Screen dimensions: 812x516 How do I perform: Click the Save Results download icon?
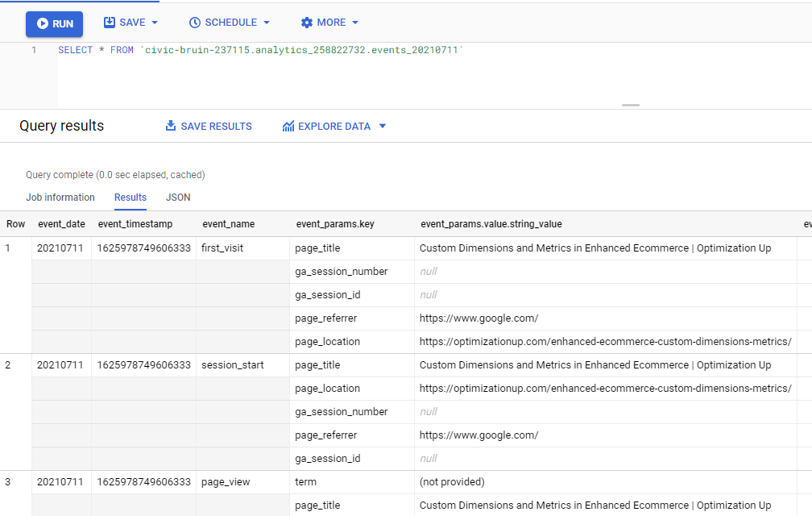coord(171,126)
